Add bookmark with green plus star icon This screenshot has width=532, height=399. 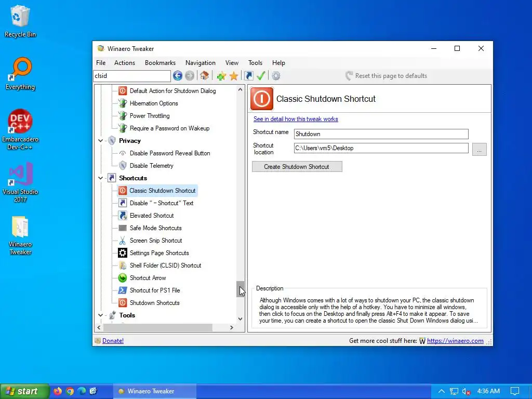tap(221, 76)
